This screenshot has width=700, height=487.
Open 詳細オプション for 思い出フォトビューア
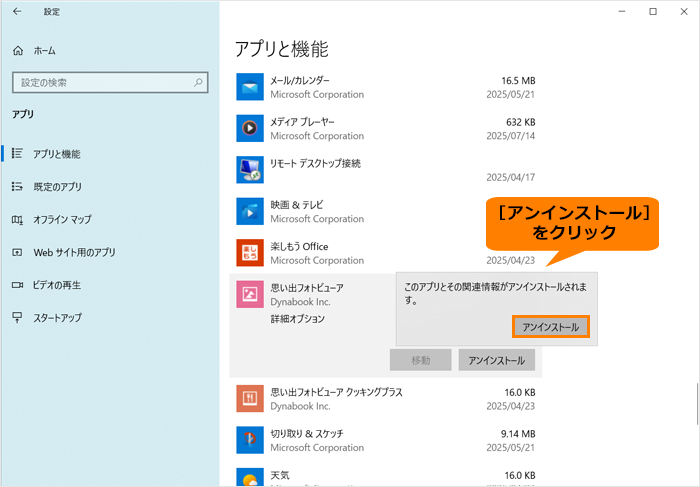(x=298, y=319)
